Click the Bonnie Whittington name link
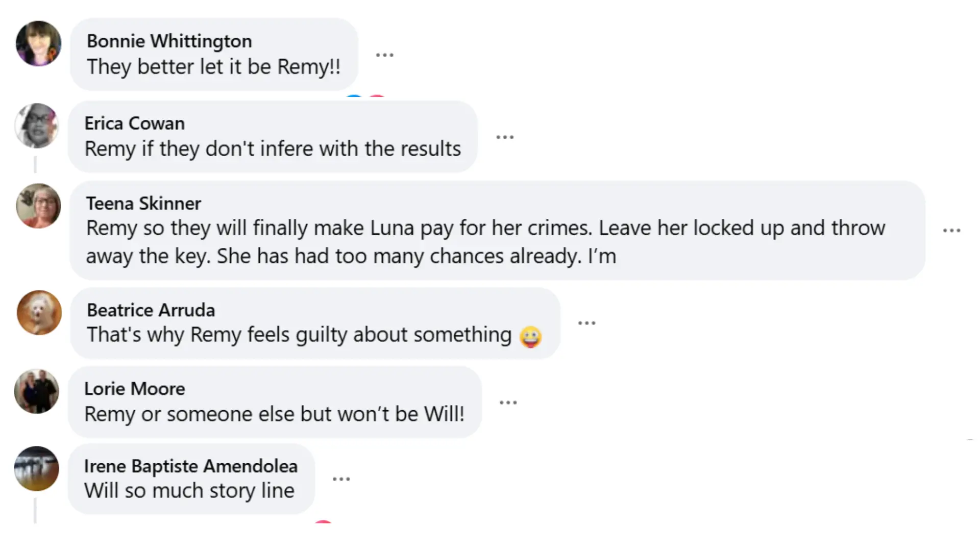The image size is (980, 551). [169, 41]
